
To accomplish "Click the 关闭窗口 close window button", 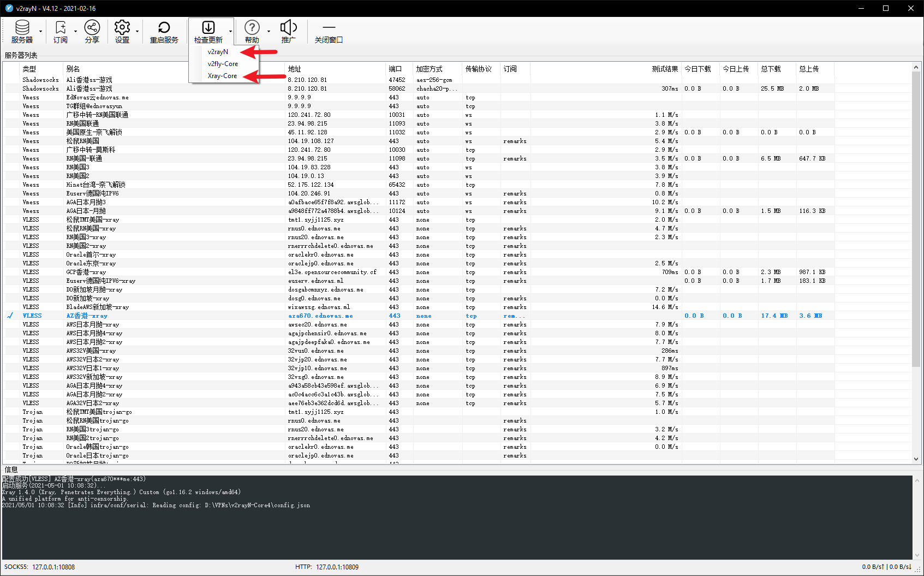I will (x=329, y=32).
